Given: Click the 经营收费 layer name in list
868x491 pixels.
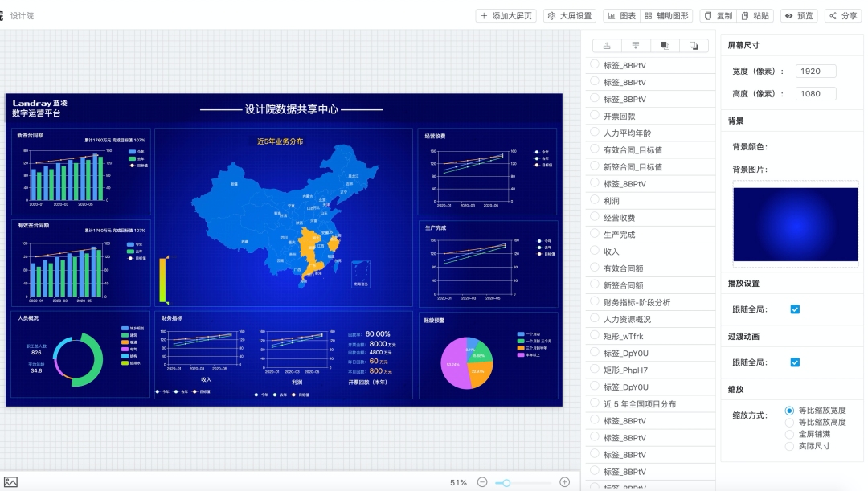Looking at the screenshot, I should coord(619,218).
